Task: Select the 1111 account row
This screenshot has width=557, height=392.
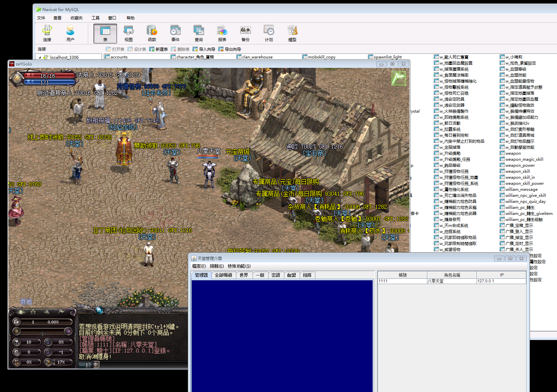Action: (x=452, y=281)
